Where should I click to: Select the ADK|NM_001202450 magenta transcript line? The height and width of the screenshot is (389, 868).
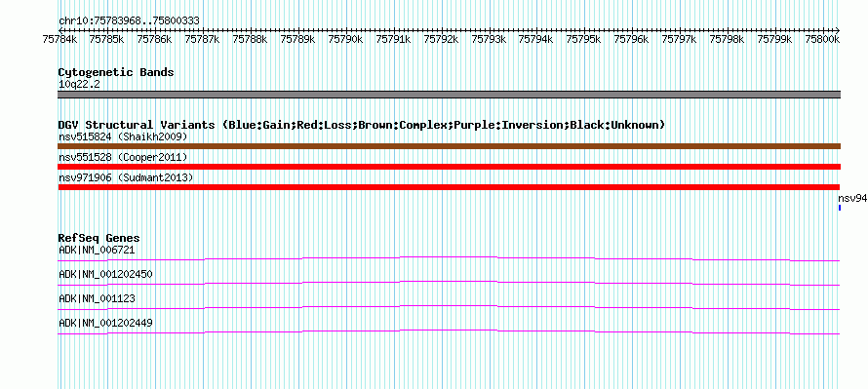[x=449, y=284]
